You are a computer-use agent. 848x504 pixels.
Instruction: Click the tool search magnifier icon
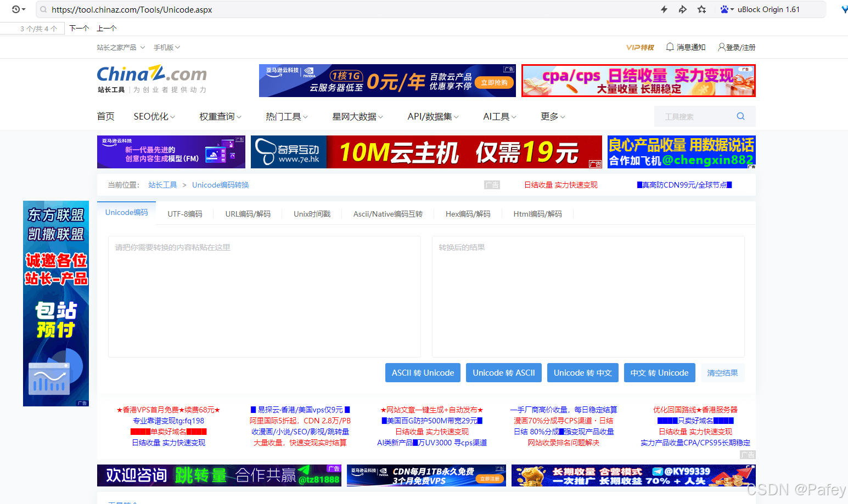(740, 116)
